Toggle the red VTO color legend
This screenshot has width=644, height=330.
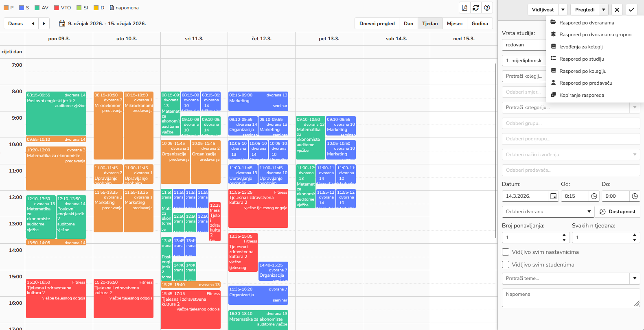coord(57,8)
